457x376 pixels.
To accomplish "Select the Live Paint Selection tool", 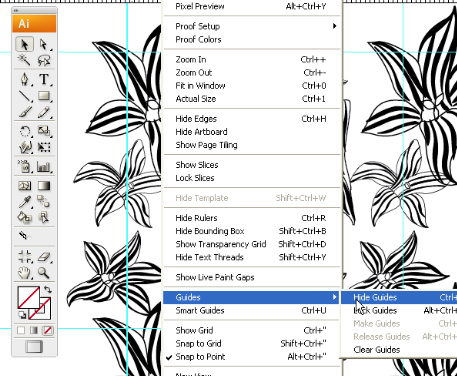I will click(44, 217).
